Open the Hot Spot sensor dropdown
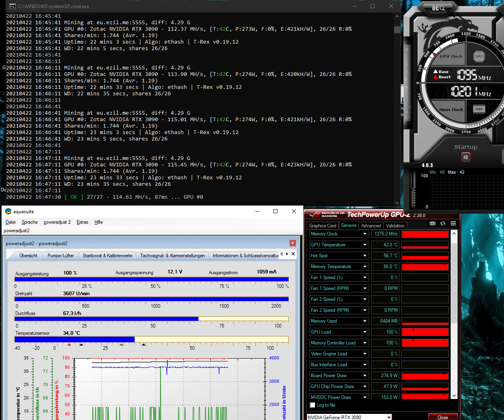This screenshot has height=420, width=504. click(x=365, y=256)
